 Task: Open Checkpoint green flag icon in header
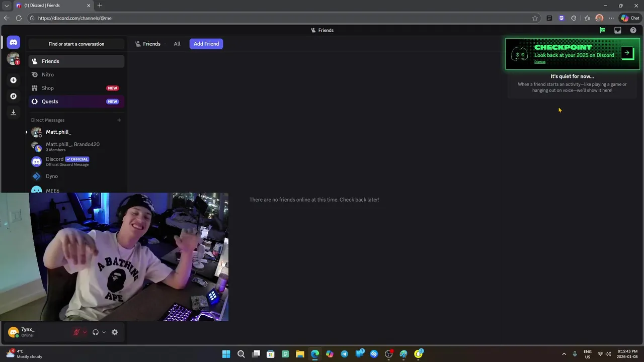coord(602,30)
